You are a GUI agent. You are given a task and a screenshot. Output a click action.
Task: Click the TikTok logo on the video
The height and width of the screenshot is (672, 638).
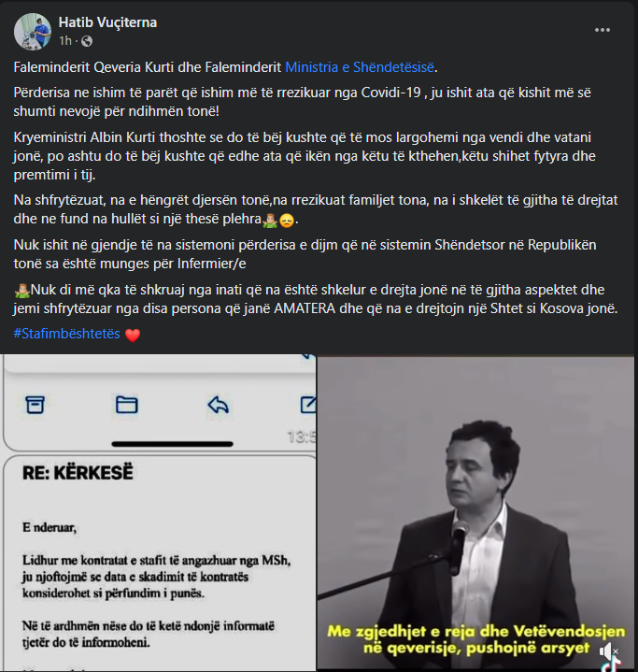pyautogui.click(x=611, y=666)
